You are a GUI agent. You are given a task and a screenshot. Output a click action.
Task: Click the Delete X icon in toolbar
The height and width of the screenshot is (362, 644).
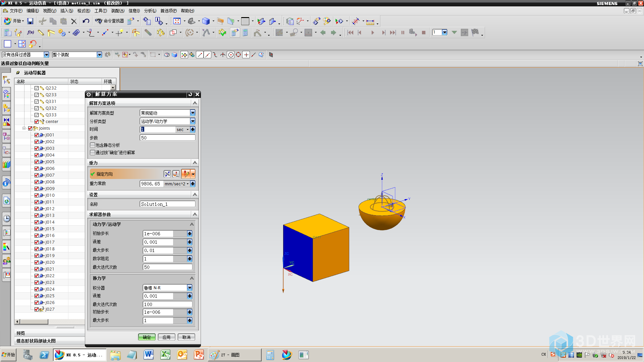pos(74,21)
